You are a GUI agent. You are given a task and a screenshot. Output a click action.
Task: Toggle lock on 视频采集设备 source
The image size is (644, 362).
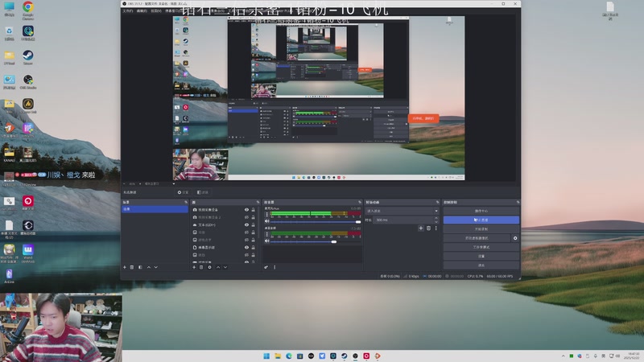coord(253,210)
